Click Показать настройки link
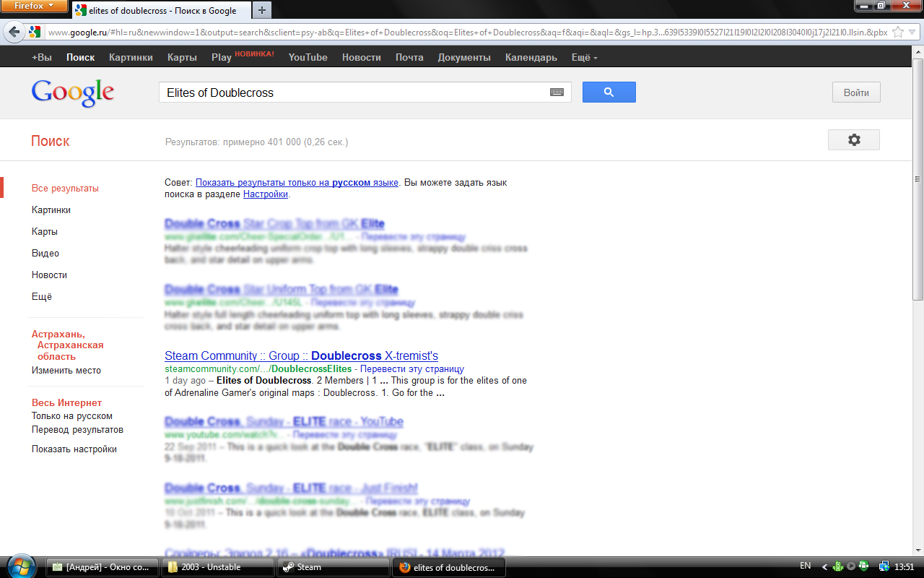Viewport: 924px width, 578px height. pos(74,449)
